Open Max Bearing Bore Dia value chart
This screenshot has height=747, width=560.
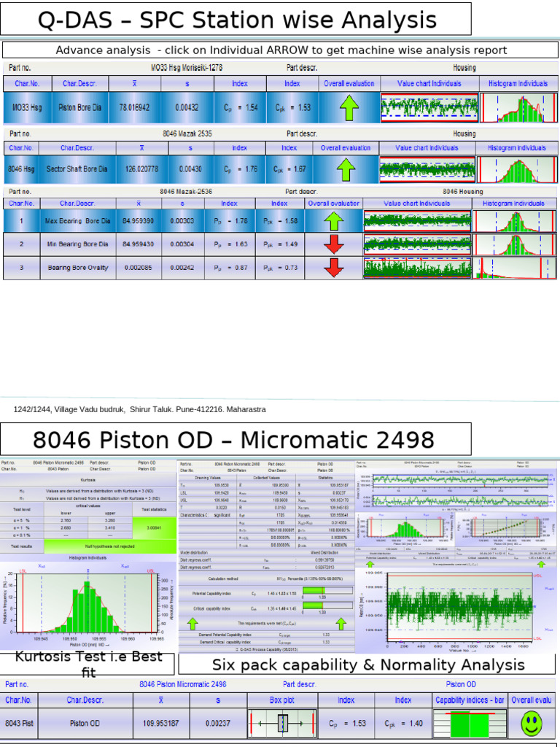[417, 222]
